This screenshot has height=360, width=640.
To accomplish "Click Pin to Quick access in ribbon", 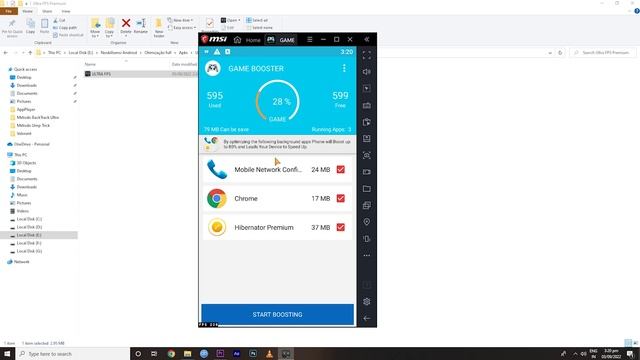I will [x=12, y=28].
